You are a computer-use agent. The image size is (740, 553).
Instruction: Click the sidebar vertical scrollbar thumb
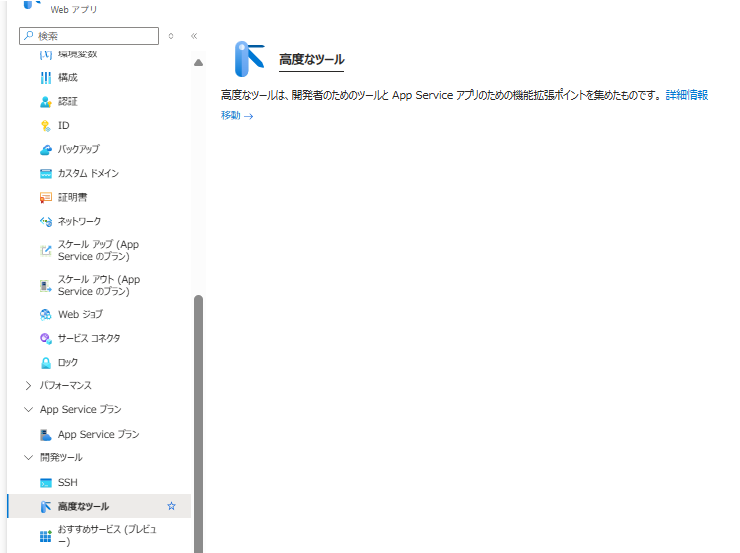pyautogui.click(x=199, y=424)
